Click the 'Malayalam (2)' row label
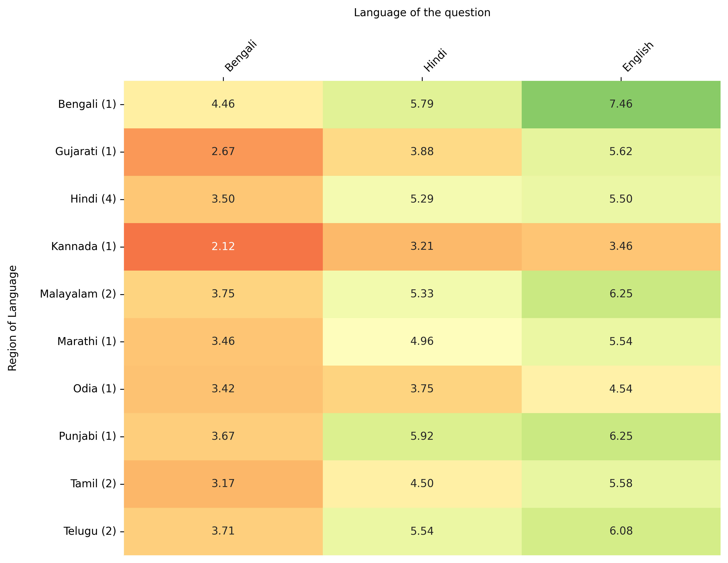Screen dimensions: 728x563 [x=78, y=294]
